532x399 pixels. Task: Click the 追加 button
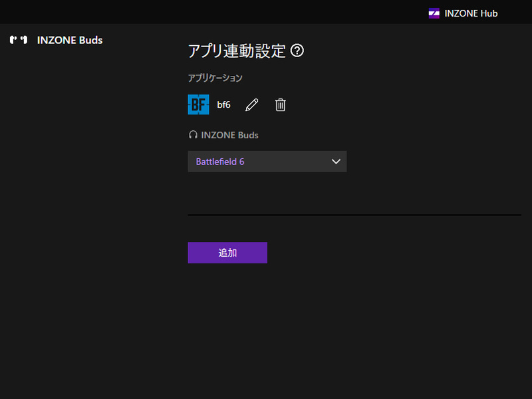pyautogui.click(x=227, y=253)
